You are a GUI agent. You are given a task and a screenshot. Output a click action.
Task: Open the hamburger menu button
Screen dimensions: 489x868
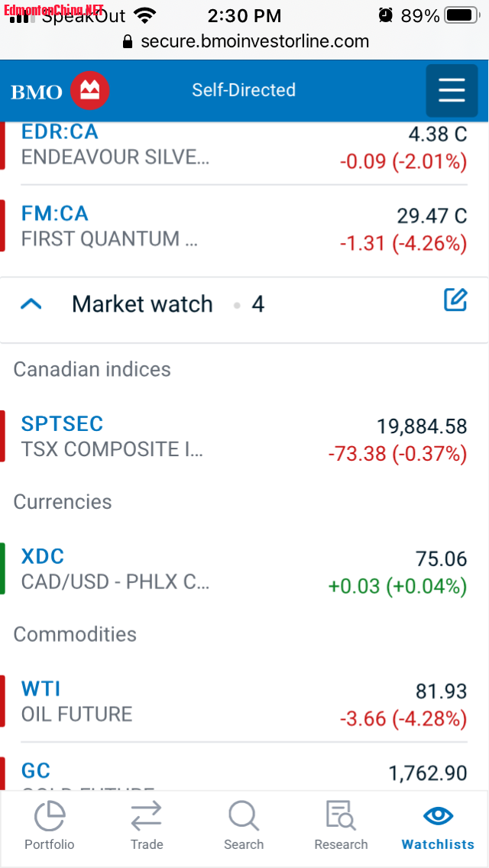pyautogui.click(x=452, y=90)
